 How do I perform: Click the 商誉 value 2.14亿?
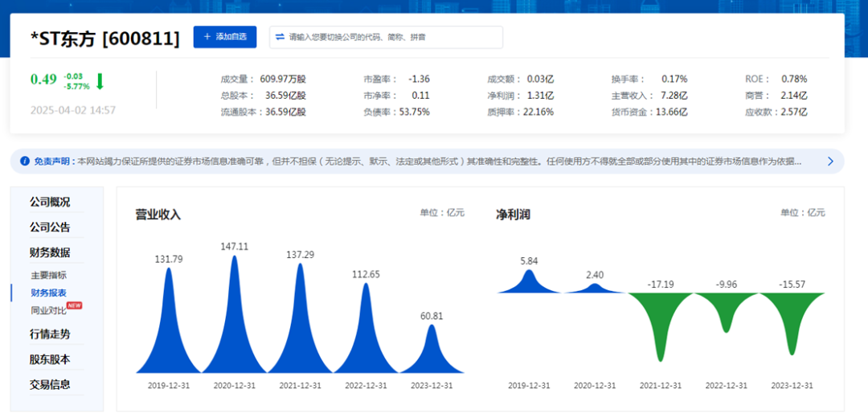tap(794, 95)
